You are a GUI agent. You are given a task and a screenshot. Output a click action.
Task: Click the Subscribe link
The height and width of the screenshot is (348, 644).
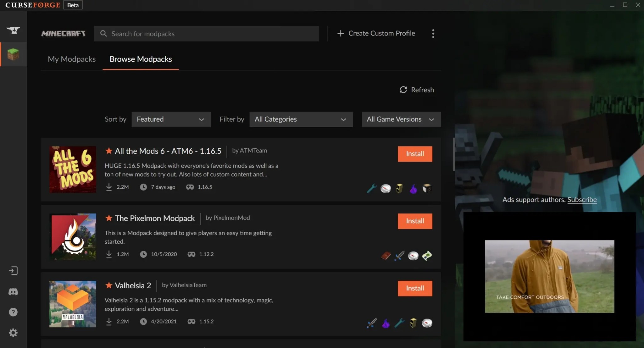(582, 200)
